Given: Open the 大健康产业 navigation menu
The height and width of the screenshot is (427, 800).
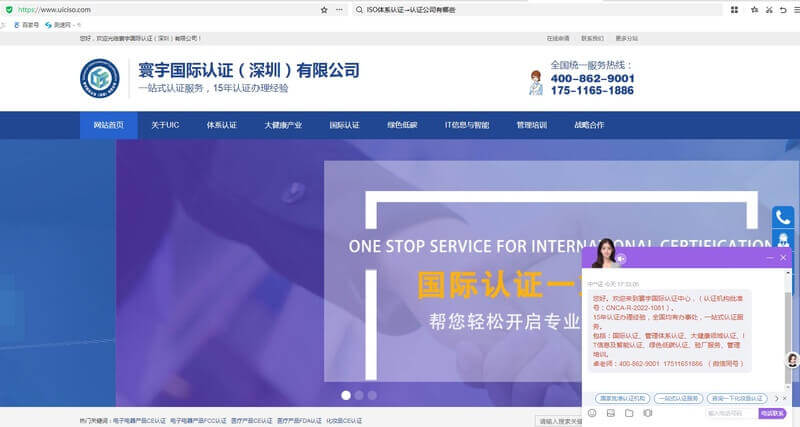Looking at the screenshot, I should (x=283, y=125).
